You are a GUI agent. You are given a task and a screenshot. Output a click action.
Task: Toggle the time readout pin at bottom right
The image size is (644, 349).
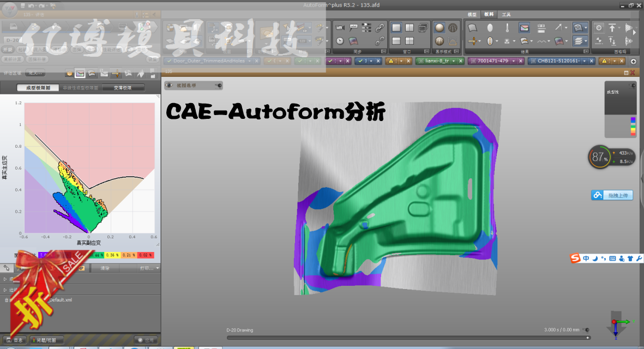(587, 330)
